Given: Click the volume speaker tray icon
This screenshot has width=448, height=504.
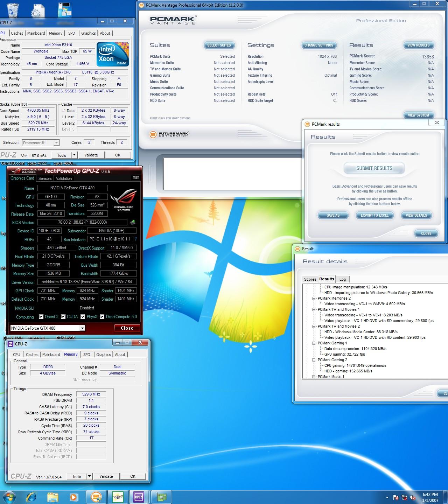Looking at the screenshot, I should (x=413, y=497).
